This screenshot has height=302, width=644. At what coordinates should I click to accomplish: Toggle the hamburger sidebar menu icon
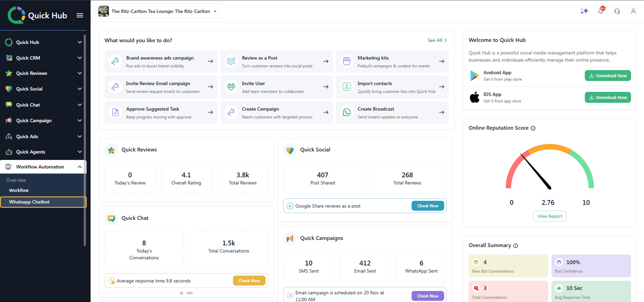(x=80, y=15)
